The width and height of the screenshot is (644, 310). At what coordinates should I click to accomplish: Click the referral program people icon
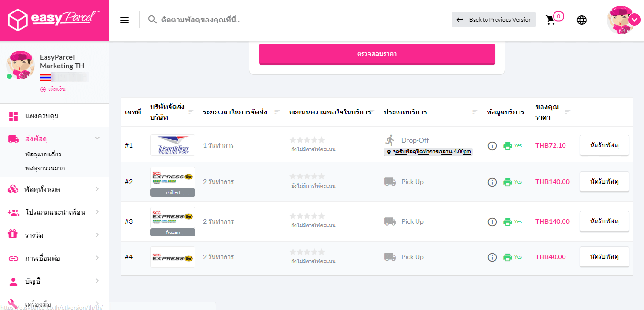[13, 212]
